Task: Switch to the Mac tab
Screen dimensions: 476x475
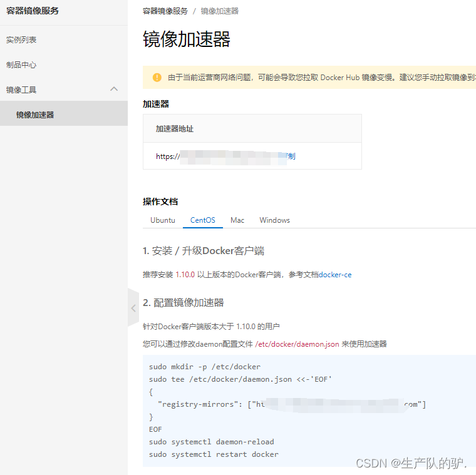Action: coord(237,220)
